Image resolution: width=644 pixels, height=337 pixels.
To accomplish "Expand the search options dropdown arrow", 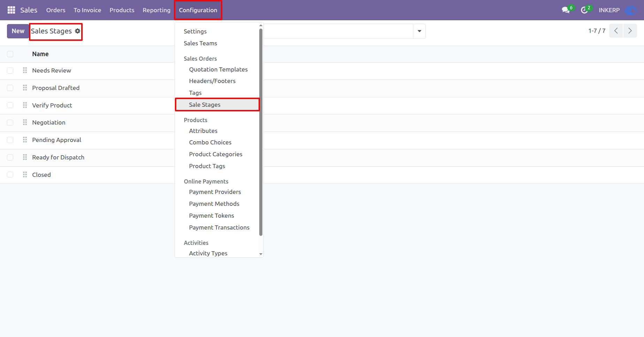I will click(x=419, y=31).
